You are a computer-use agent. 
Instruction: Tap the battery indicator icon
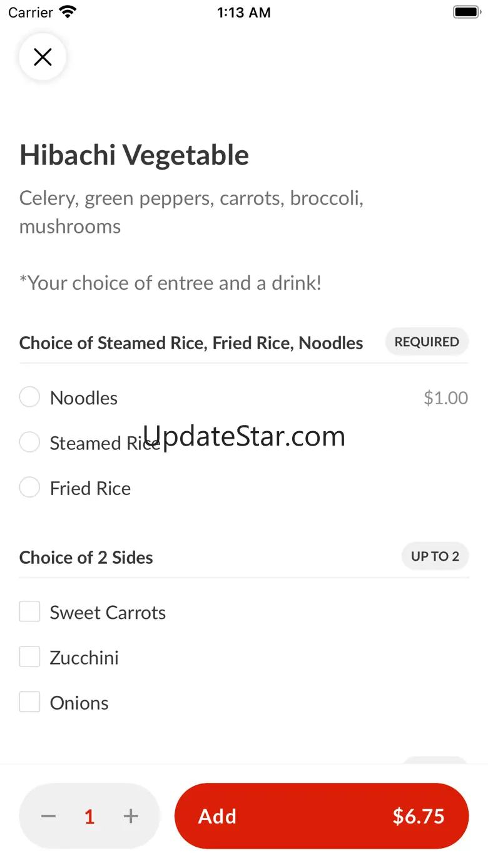[x=466, y=13]
